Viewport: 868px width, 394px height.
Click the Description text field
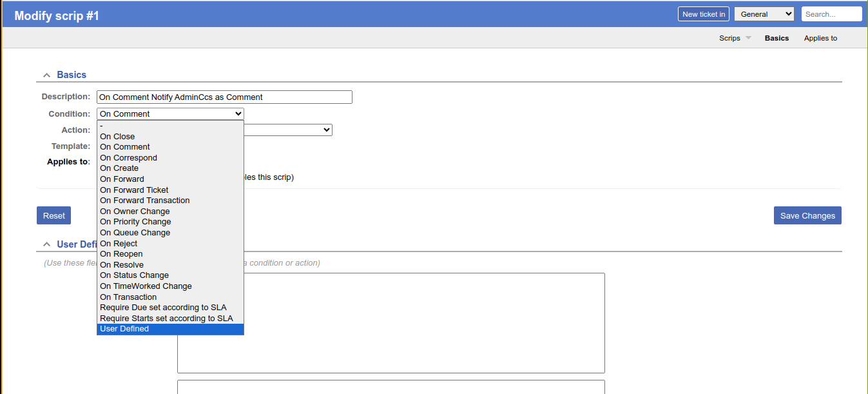(x=224, y=97)
